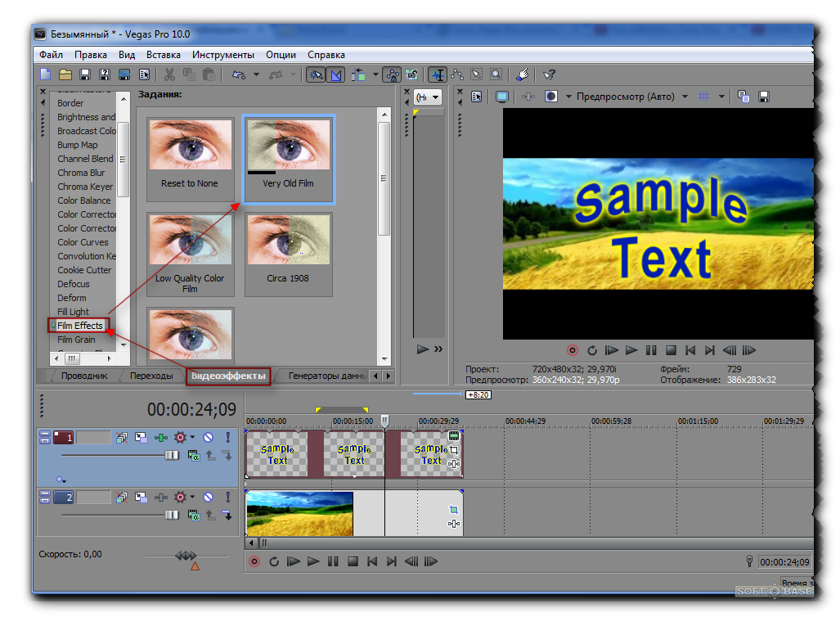Choose the Reset to None preset thumbnail

tap(191, 160)
